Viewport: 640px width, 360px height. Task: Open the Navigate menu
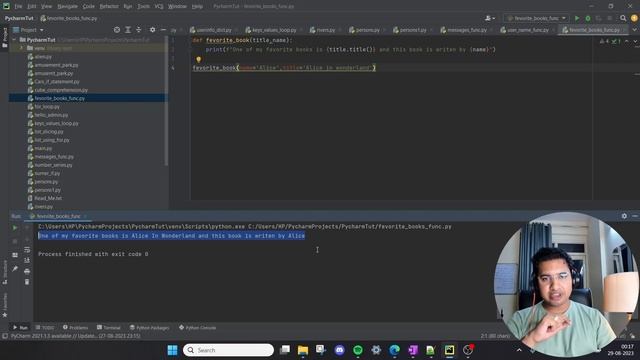tap(67, 7)
